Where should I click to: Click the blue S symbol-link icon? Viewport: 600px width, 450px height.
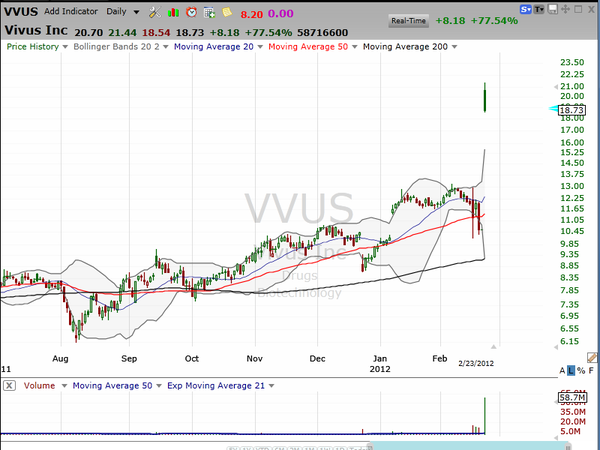[526, 9]
